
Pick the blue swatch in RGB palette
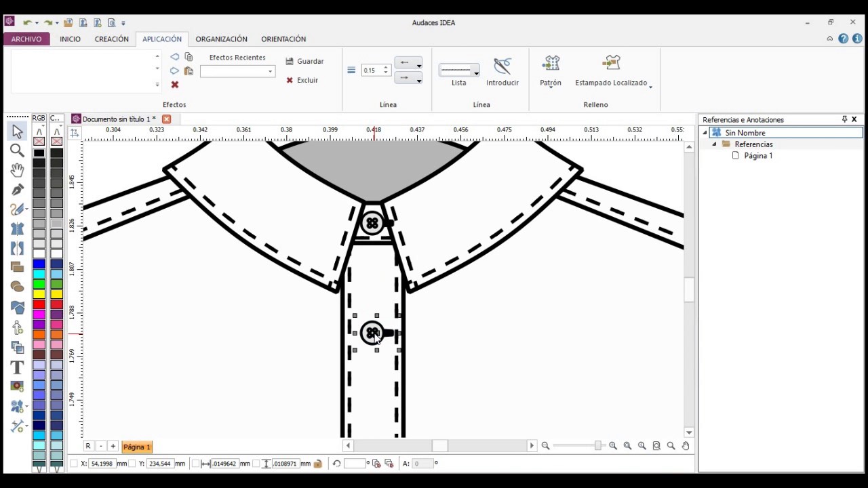[x=39, y=264]
